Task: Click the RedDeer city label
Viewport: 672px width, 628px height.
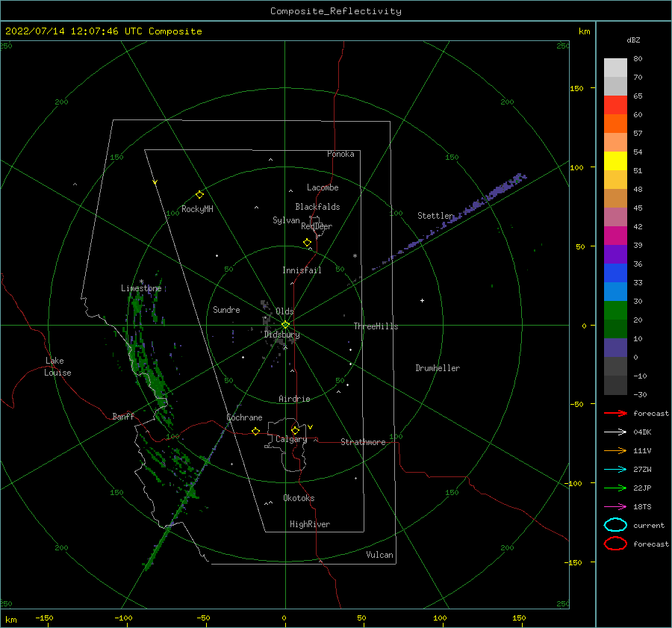Action: point(317,226)
